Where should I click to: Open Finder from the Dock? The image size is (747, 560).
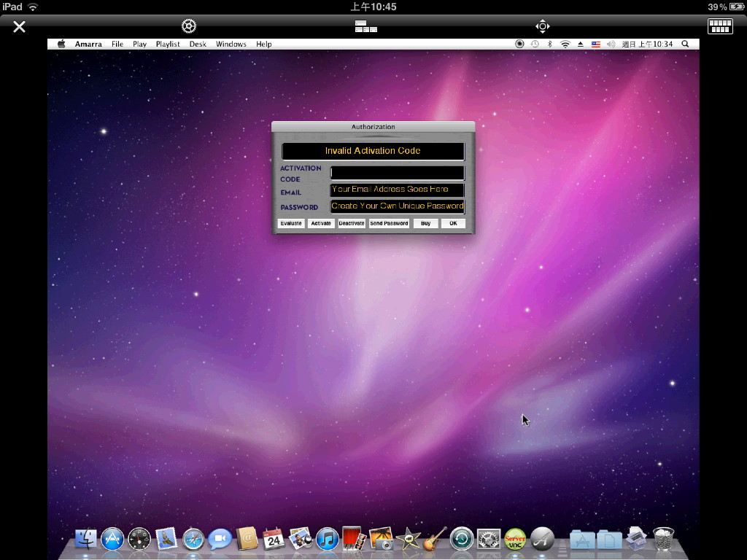(x=86, y=539)
